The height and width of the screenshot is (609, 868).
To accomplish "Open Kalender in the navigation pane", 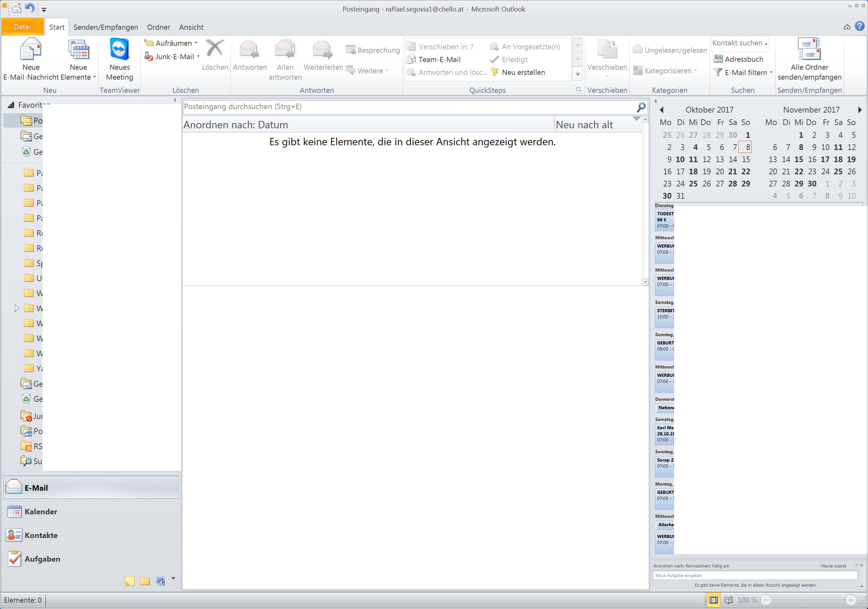I will click(x=40, y=511).
